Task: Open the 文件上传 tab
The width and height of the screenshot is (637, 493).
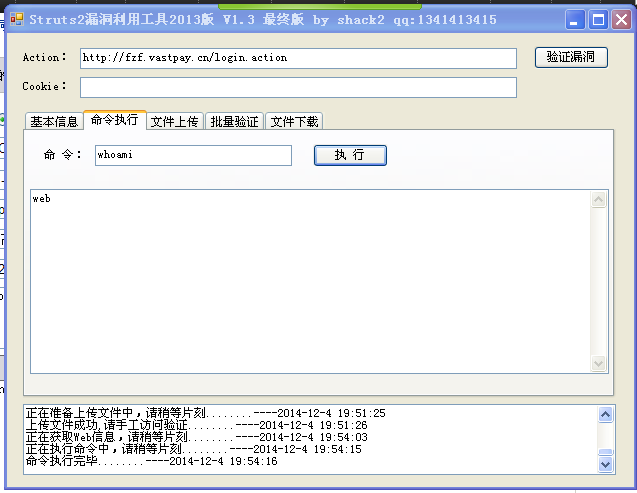Action: [x=175, y=121]
